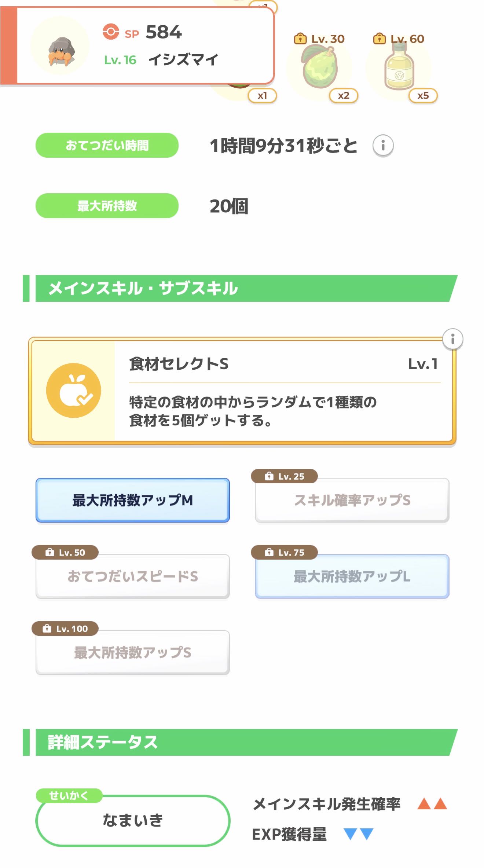Tap the red up arrows for skill rate
This screenshot has height=868, width=484.
pyautogui.click(x=432, y=803)
